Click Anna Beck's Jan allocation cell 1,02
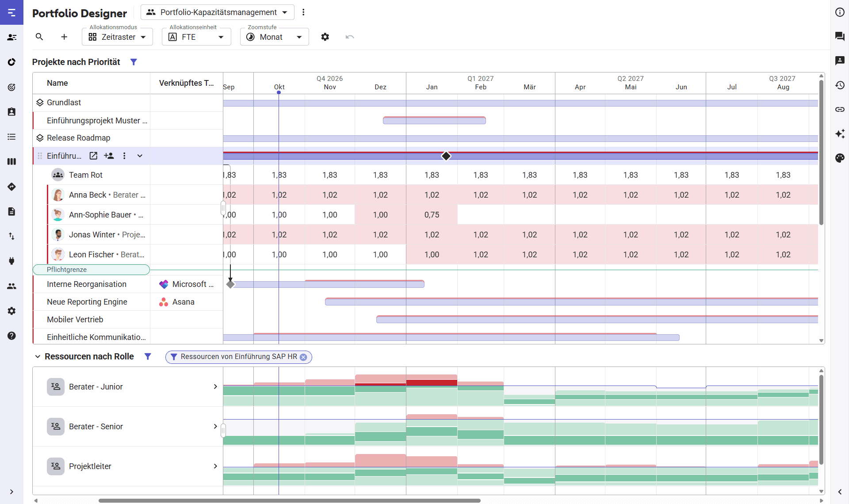The image size is (849, 504). pos(432,195)
